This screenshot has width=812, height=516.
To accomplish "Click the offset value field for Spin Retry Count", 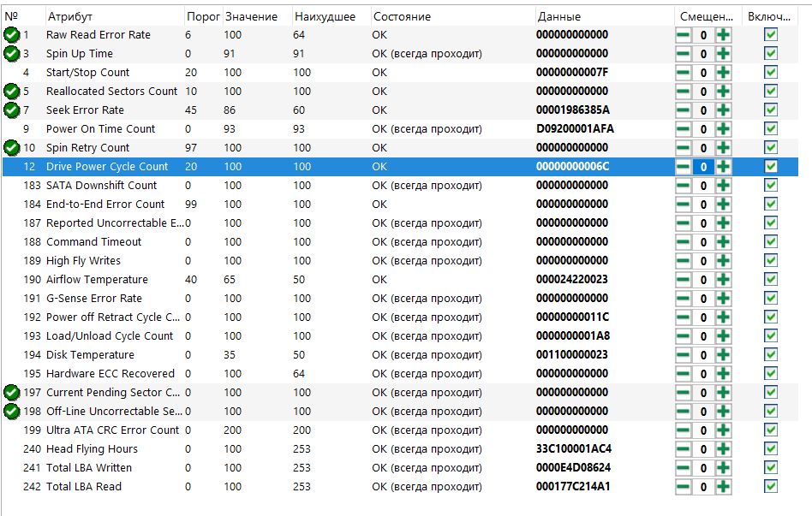I will coord(703,148).
